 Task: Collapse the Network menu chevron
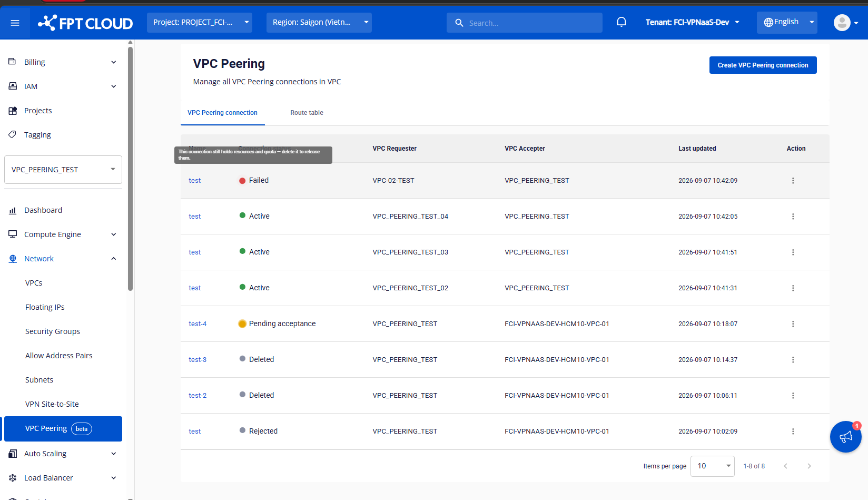click(x=114, y=259)
